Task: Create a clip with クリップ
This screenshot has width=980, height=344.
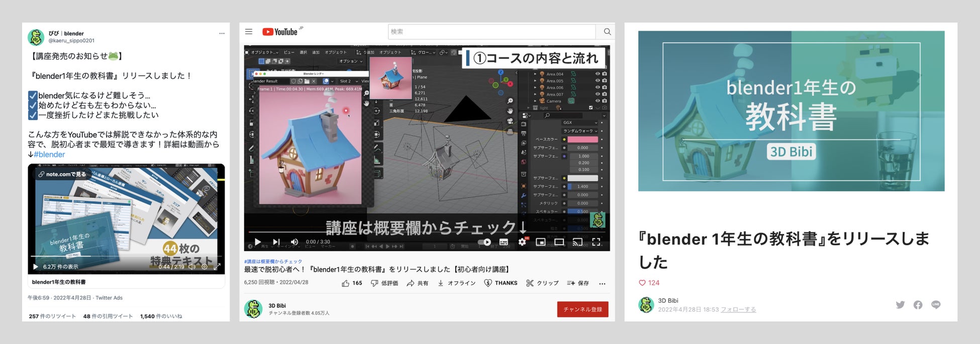Action: [x=542, y=283]
